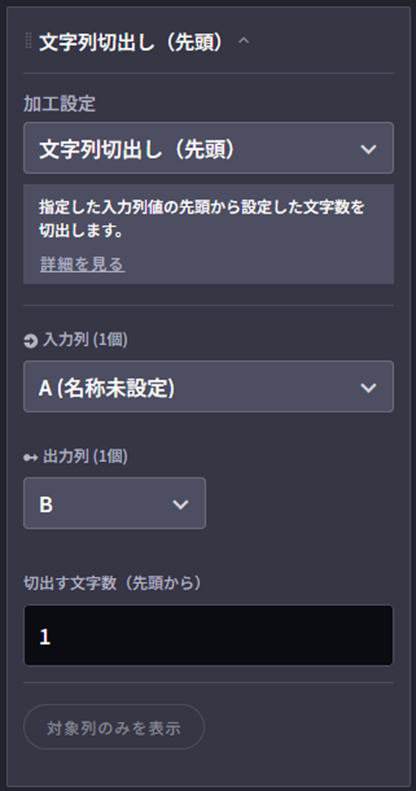Click the 入力列 arrow-circle icon

(31, 342)
